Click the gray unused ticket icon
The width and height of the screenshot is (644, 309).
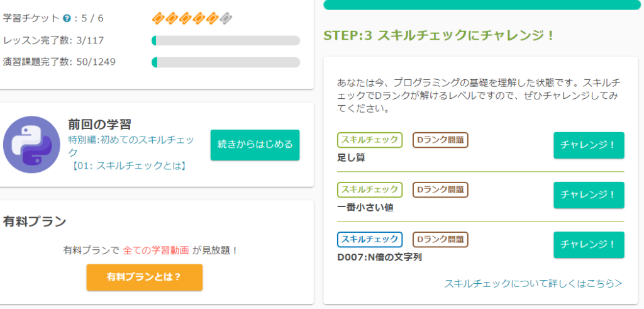(x=226, y=18)
